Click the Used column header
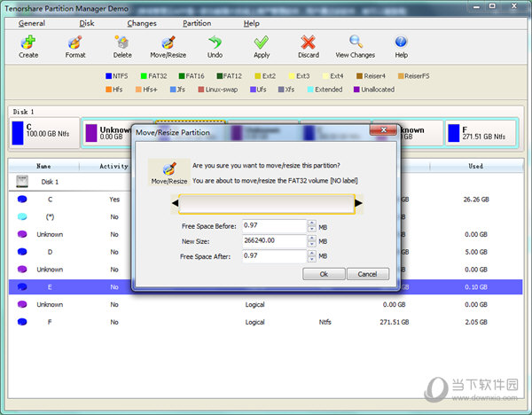The height and width of the screenshot is (415, 532). coord(475,167)
